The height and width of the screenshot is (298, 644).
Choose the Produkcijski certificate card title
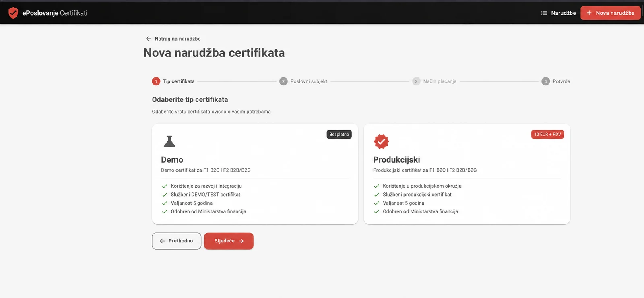click(x=396, y=160)
